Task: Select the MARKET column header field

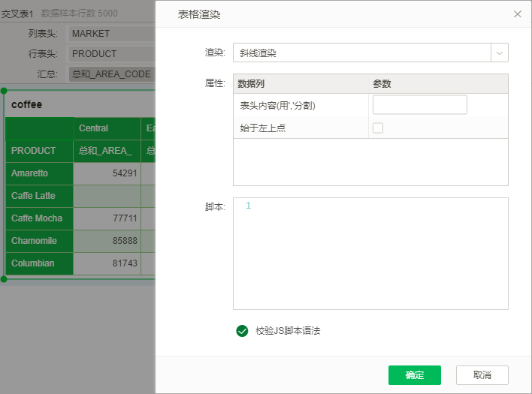Action: tap(111, 34)
